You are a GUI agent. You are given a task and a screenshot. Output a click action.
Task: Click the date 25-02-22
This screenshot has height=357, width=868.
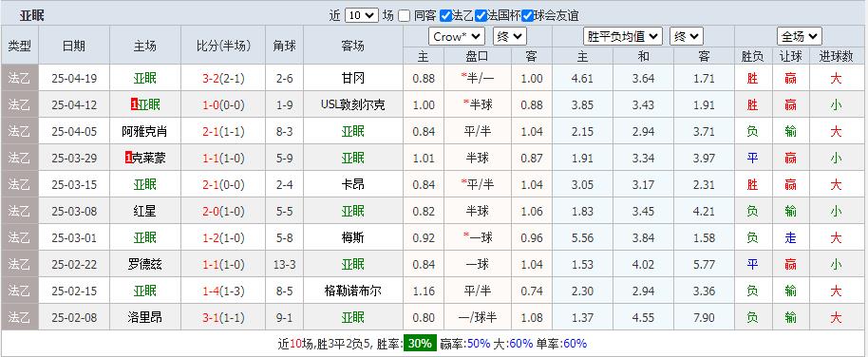click(x=74, y=265)
